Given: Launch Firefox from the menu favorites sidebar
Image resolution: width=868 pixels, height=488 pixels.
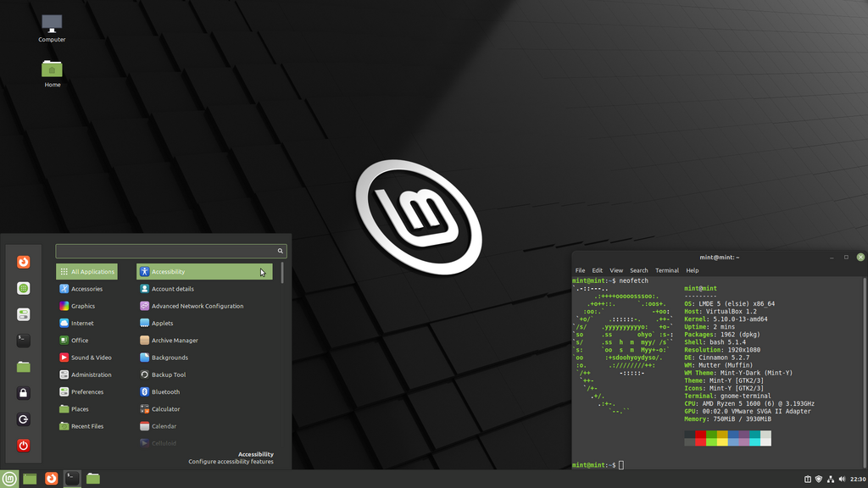Looking at the screenshot, I should point(23,262).
